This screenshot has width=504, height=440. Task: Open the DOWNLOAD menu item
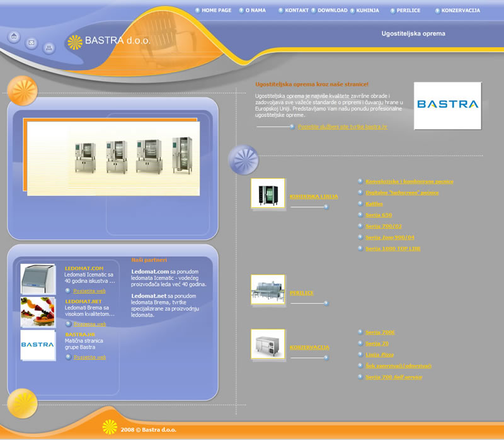click(333, 10)
